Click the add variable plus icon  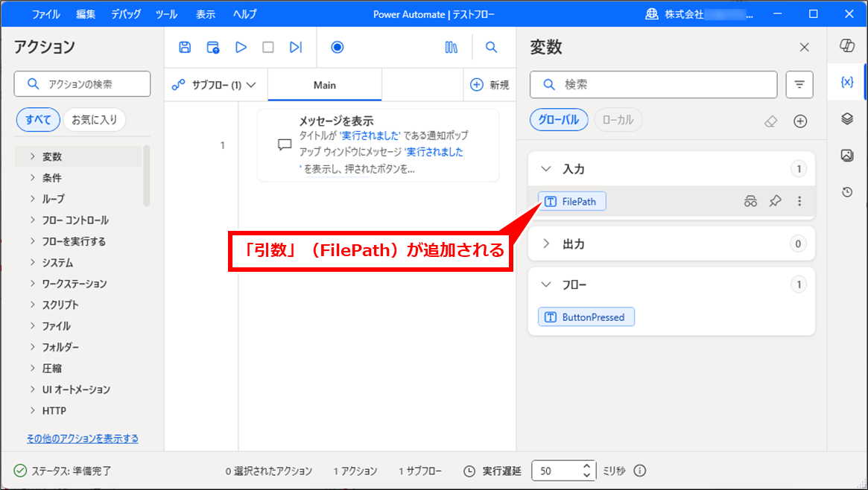click(800, 121)
